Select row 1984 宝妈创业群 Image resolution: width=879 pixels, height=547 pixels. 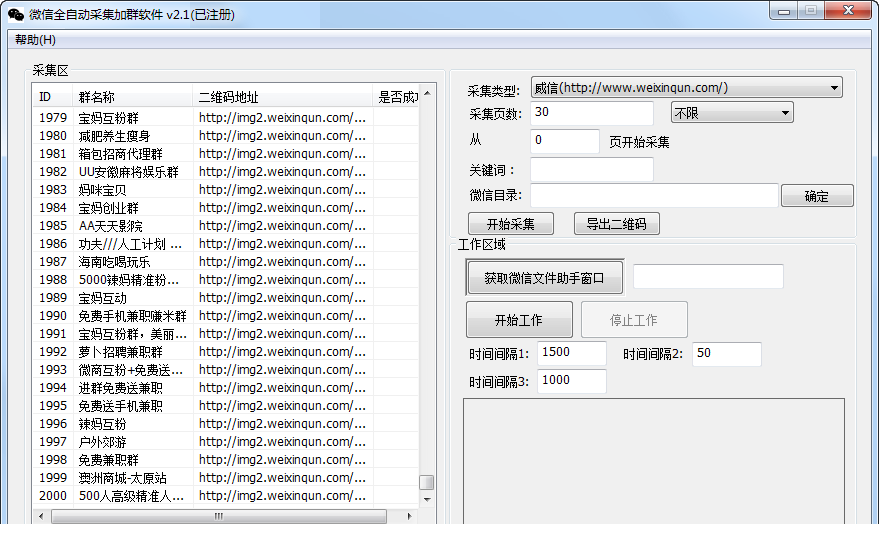tap(225, 207)
